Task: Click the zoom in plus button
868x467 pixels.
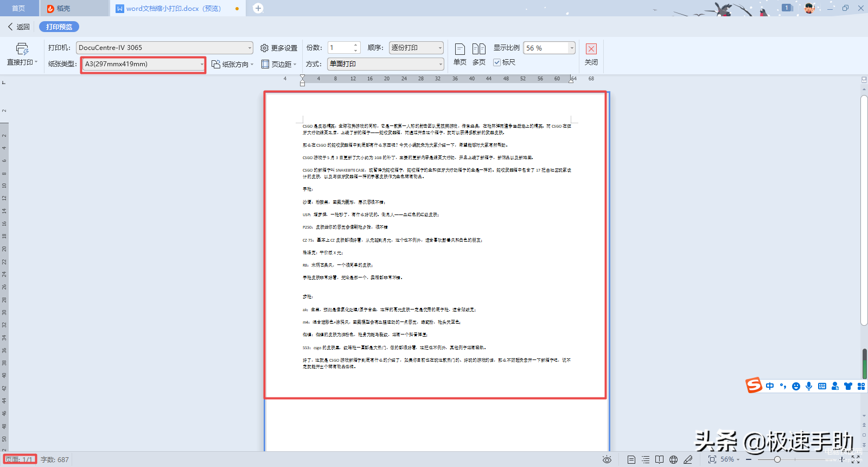Action: tap(843, 459)
